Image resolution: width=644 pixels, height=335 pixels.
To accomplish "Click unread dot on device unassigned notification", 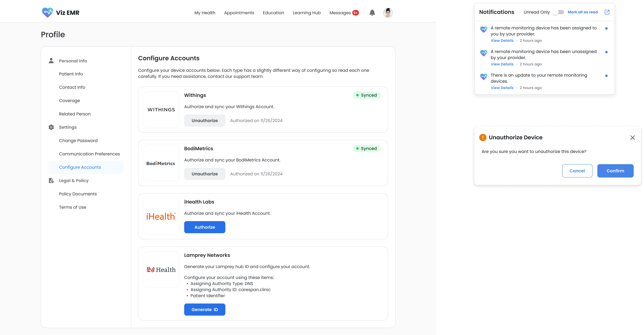I will coord(606,52).
